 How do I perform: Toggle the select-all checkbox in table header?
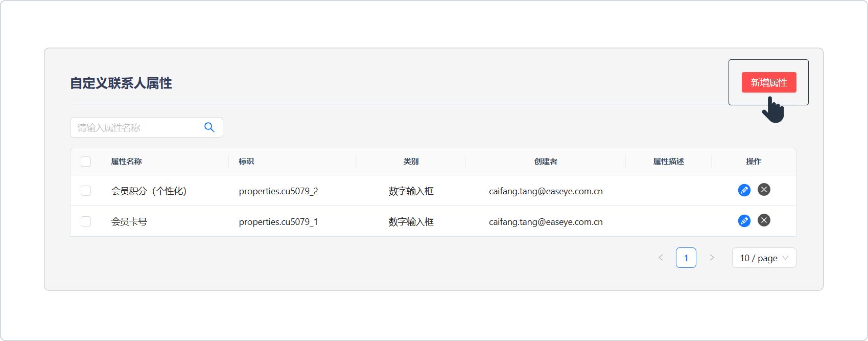click(86, 162)
